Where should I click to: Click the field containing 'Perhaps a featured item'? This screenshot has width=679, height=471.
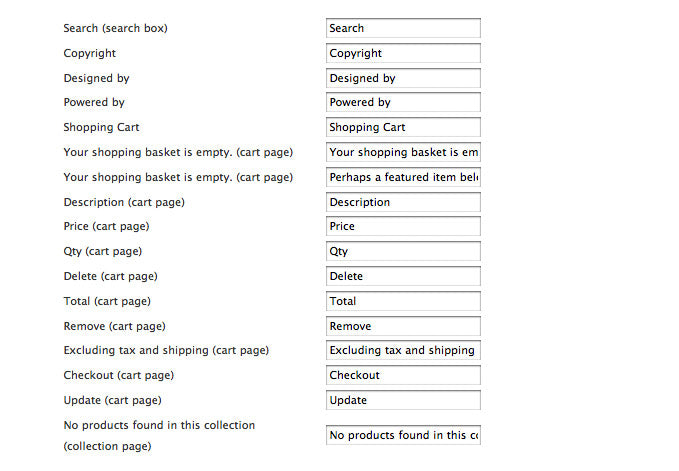pyautogui.click(x=403, y=177)
